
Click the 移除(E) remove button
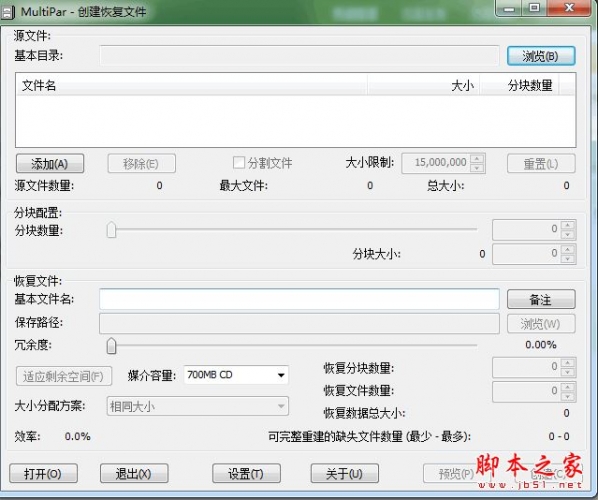(141, 164)
